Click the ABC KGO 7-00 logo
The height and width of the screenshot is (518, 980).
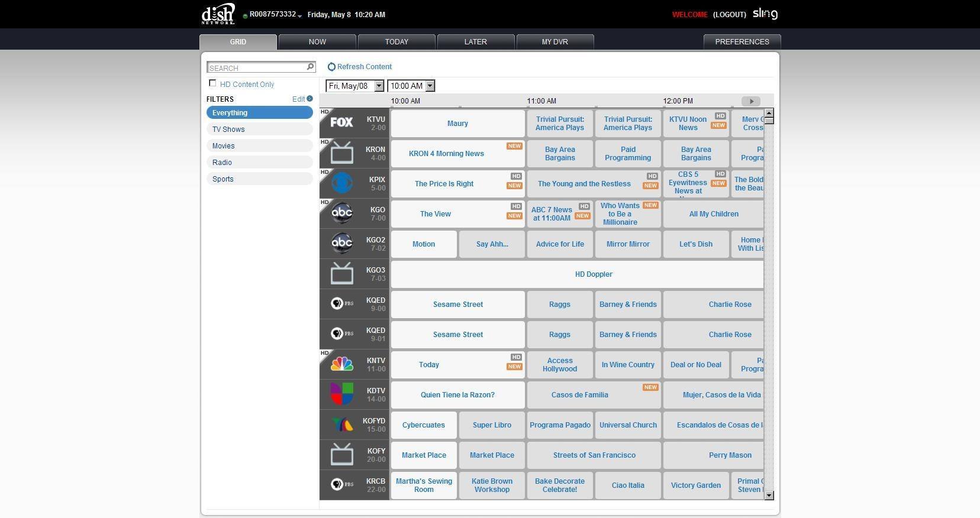click(x=341, y=213)
